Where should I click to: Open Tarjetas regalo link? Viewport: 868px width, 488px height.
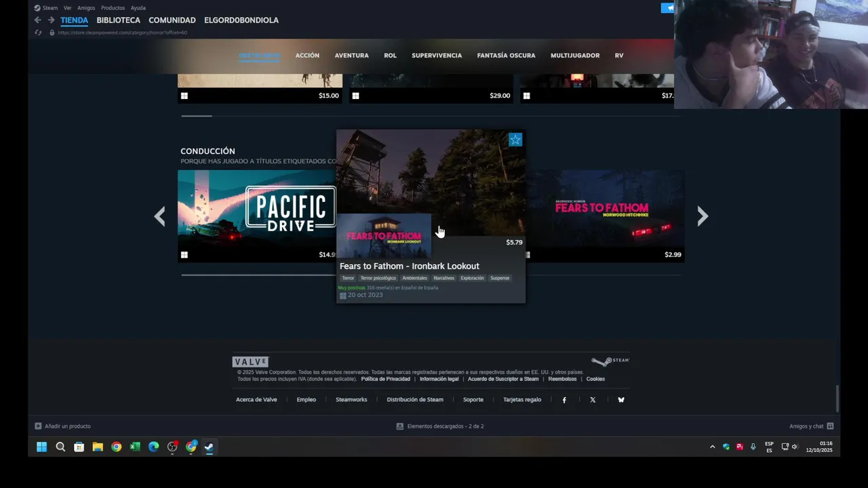pos(522,400)
